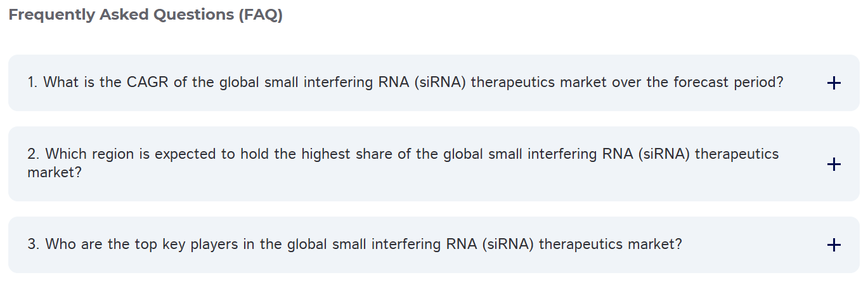Expand the first FAQ using its plus sign

tap(834, 83)
